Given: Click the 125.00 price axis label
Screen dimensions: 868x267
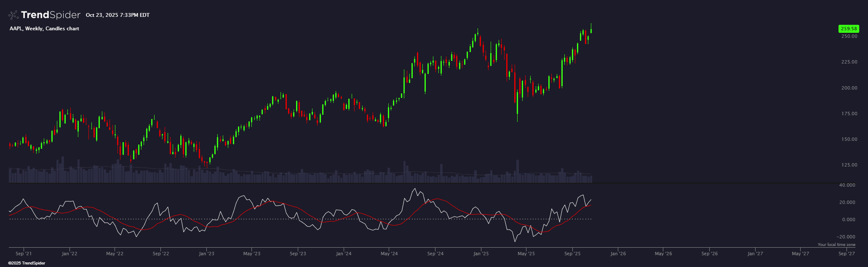Looking at the screenshot, I should click(x=849, y=165).
